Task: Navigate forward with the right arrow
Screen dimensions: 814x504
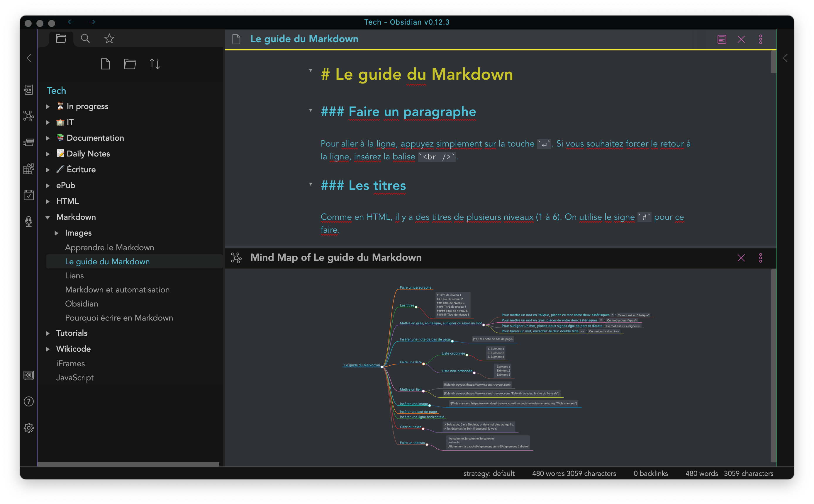Action: [92, 22]
